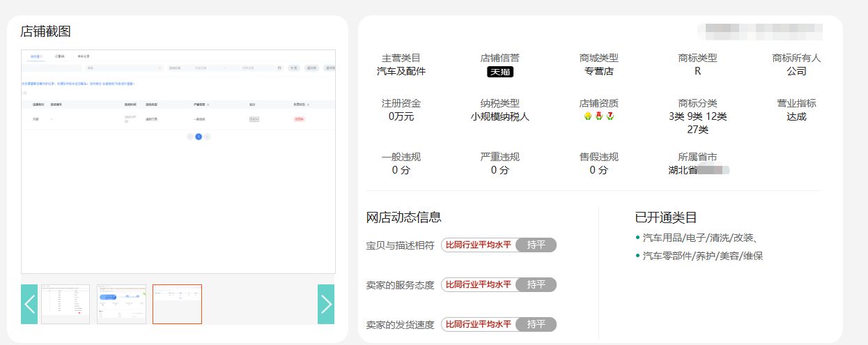Click the 湖北省 province location text
This screenshot has width=868, height=345.
click(x=683, y=170)
